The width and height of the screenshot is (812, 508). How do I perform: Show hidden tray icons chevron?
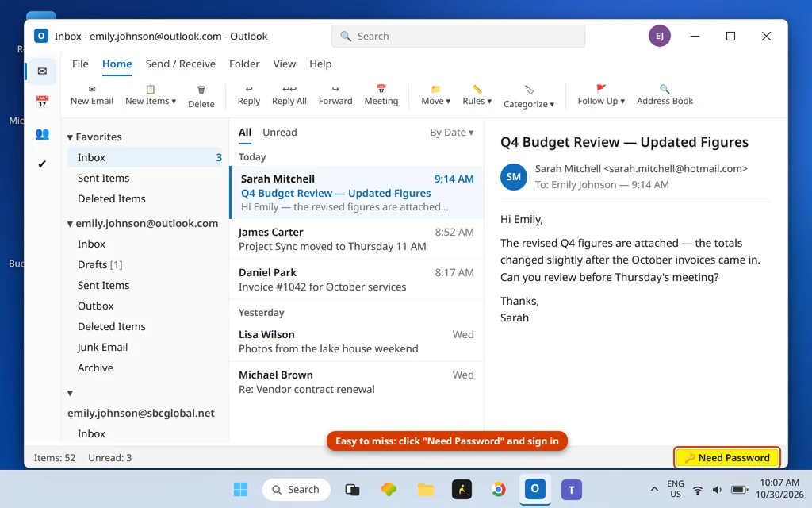(654, 489)
